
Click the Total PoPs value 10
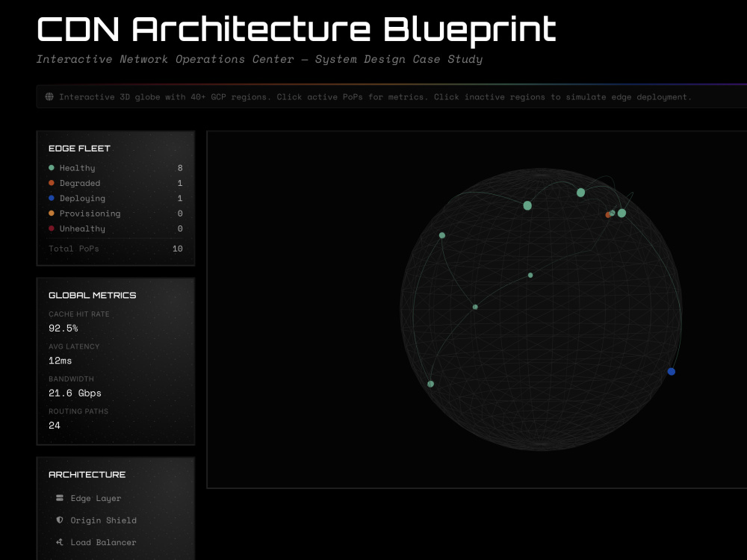tap(178, 249)
